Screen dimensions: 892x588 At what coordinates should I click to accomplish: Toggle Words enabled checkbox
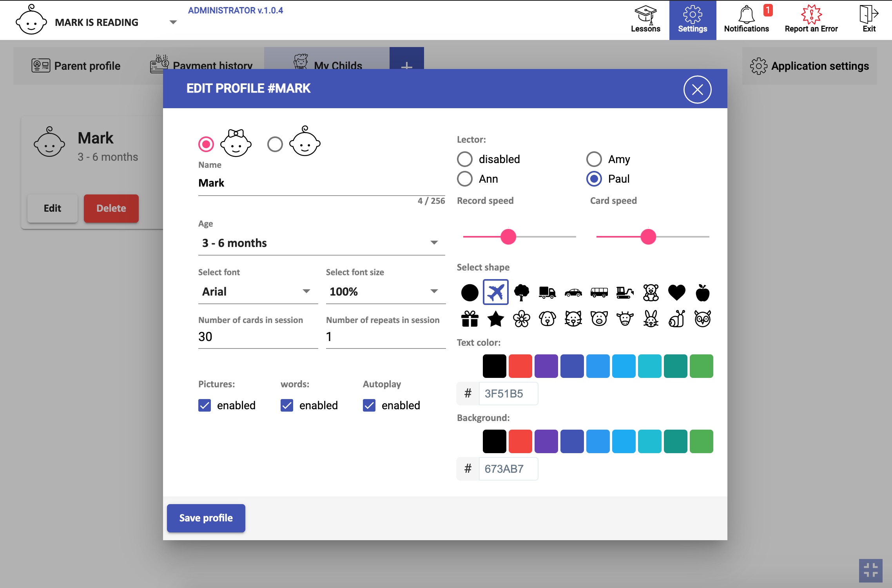click(x=286, y=405)
